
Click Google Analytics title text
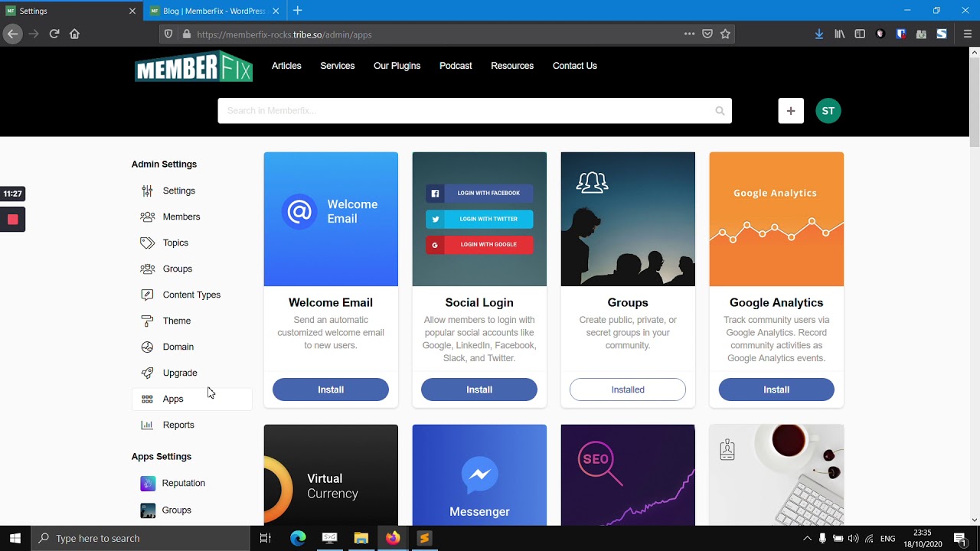point(776,303)
